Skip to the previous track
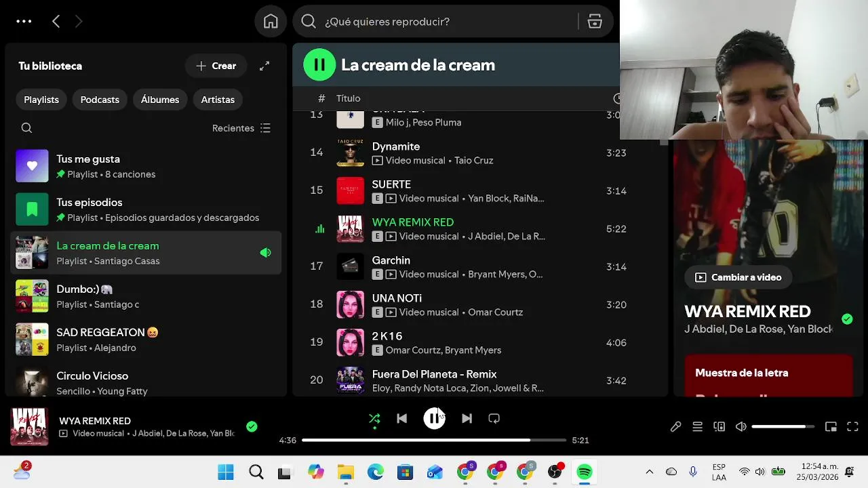This screenshot has height=488, width=868. 401,419
